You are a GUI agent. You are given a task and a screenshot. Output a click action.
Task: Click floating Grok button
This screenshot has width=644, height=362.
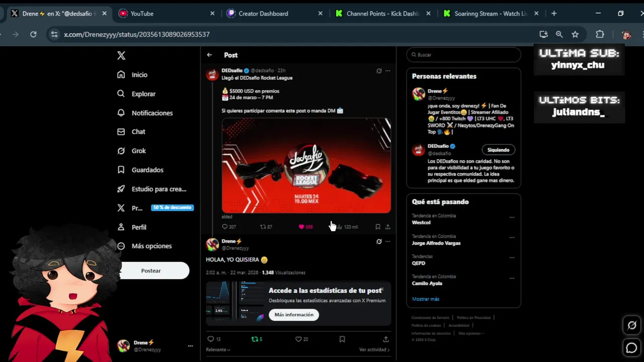point(631,325)
